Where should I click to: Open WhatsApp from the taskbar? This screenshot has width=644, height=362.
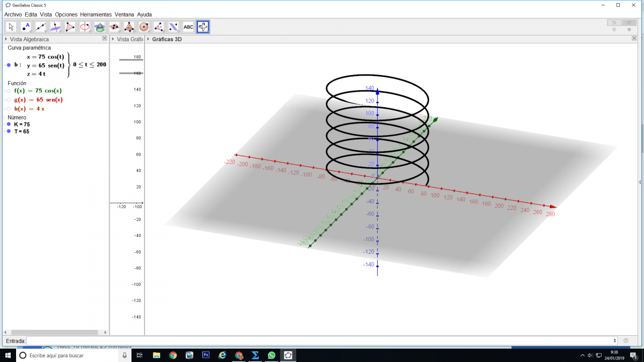[x=272, y=355]
